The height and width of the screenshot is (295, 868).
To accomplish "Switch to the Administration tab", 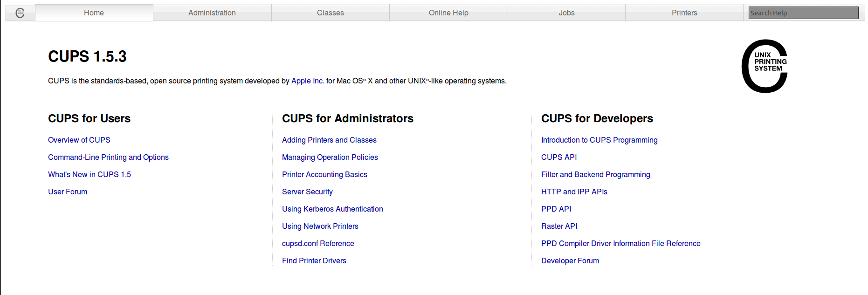I will [212, 13].
